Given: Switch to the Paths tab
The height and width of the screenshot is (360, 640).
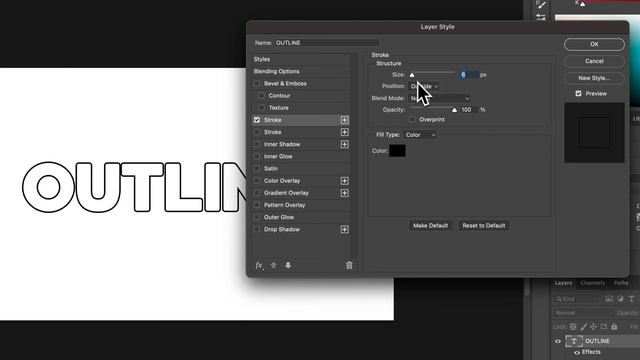Looking at the screenshot, I should pyautogui.click(x=621, y=283).
